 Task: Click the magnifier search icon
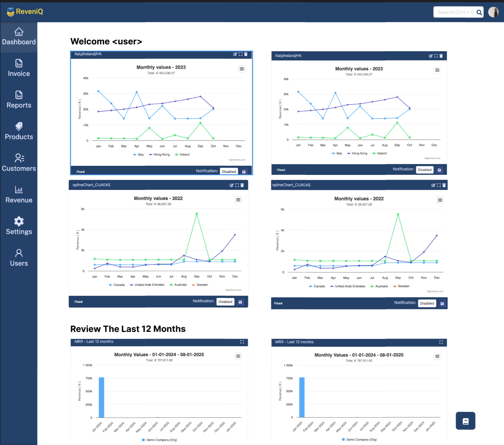(x=479, y=13)
